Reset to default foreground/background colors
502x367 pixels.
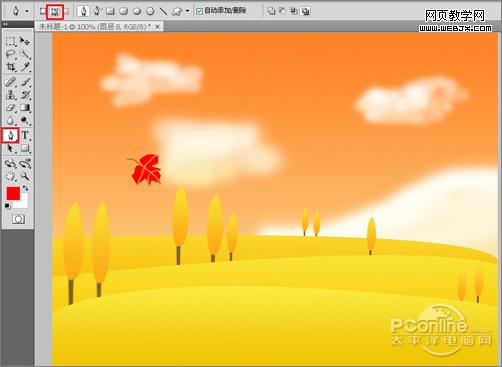[x=7, y=207]
